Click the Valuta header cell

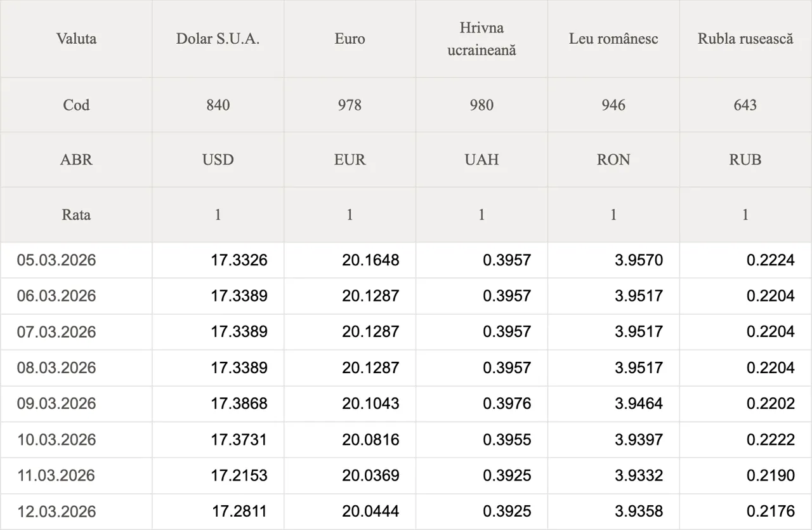coord(76,39)
